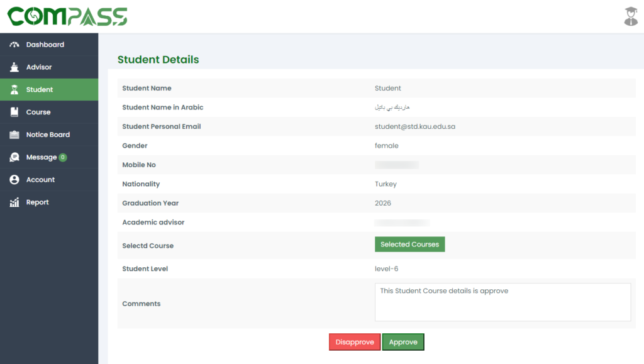Click the green message count badge
This screenshot has height=364, width=644.
click(63, 157)
